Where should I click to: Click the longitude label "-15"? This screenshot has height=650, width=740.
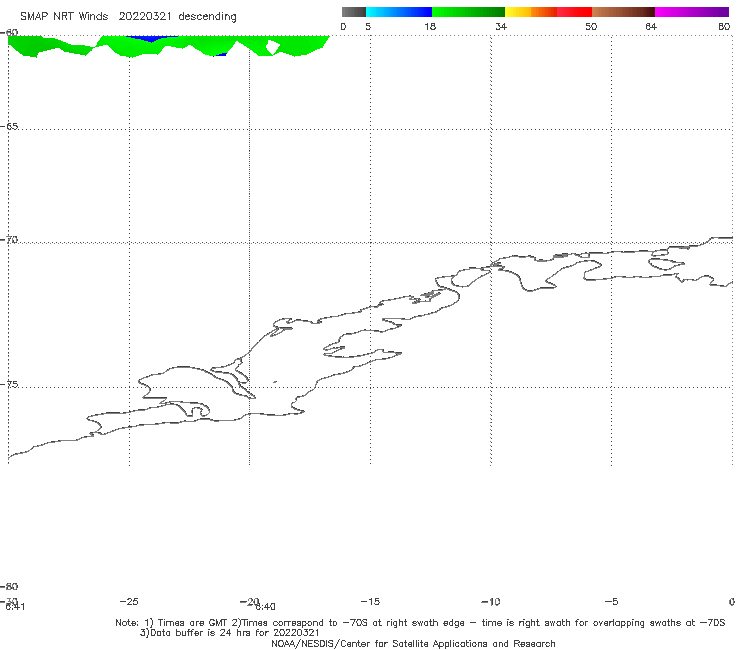pos(370,601)
